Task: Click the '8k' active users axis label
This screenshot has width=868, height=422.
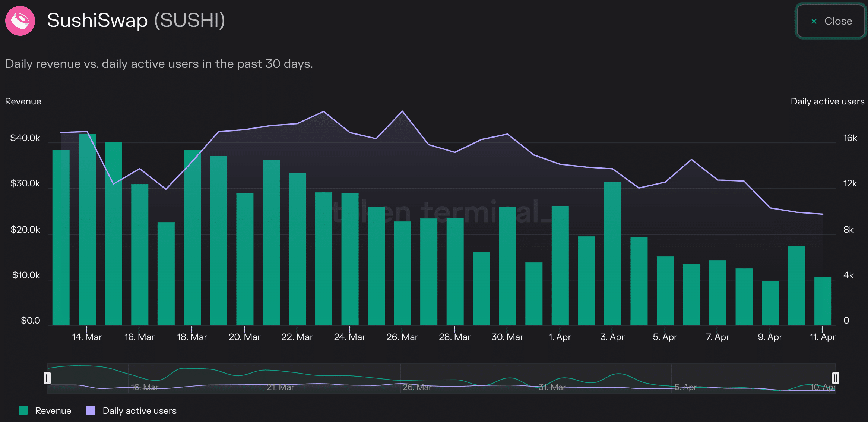Action: [x=848, y=230]
